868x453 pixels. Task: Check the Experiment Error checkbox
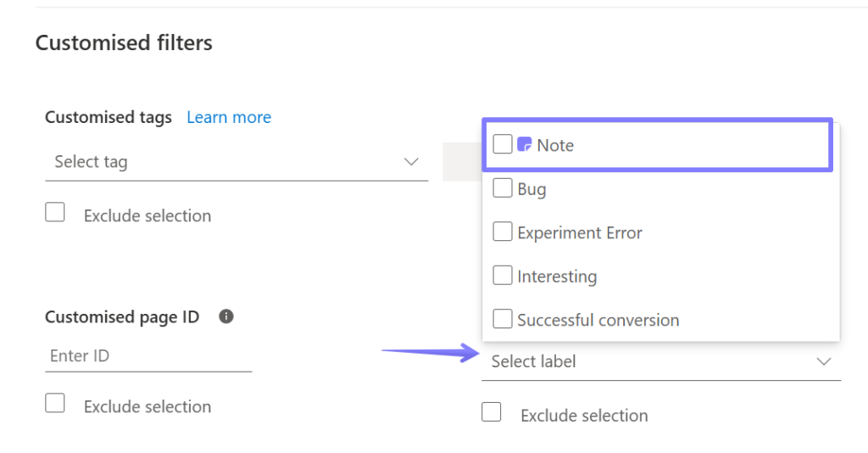click(503, 232)
